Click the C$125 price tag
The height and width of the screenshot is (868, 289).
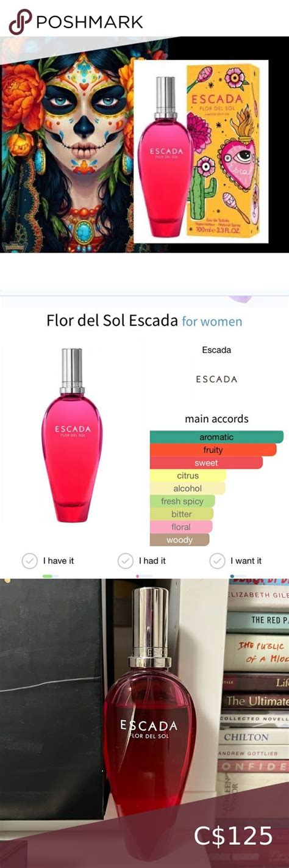pos(234,836)
